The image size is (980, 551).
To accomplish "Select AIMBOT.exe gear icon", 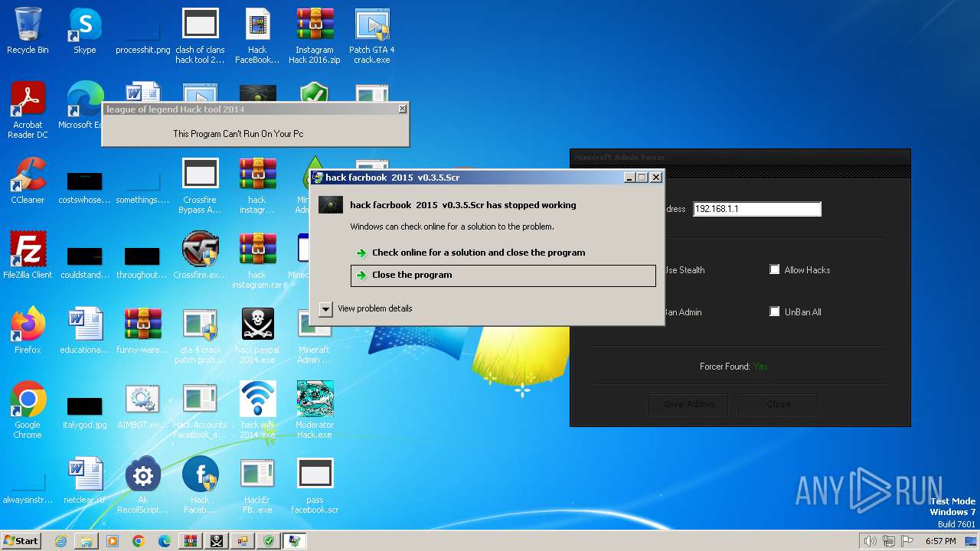I will click(x=142, y=406).
